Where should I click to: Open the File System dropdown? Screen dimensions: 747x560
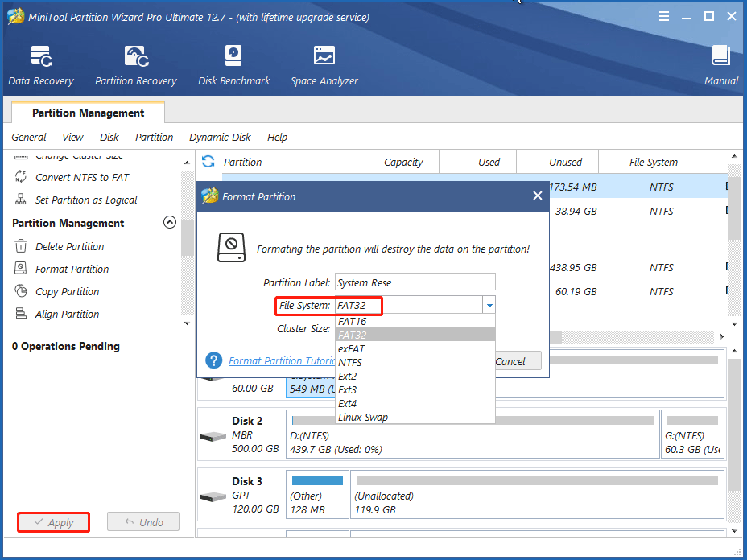pyautogui.click(x=489, y=305)
